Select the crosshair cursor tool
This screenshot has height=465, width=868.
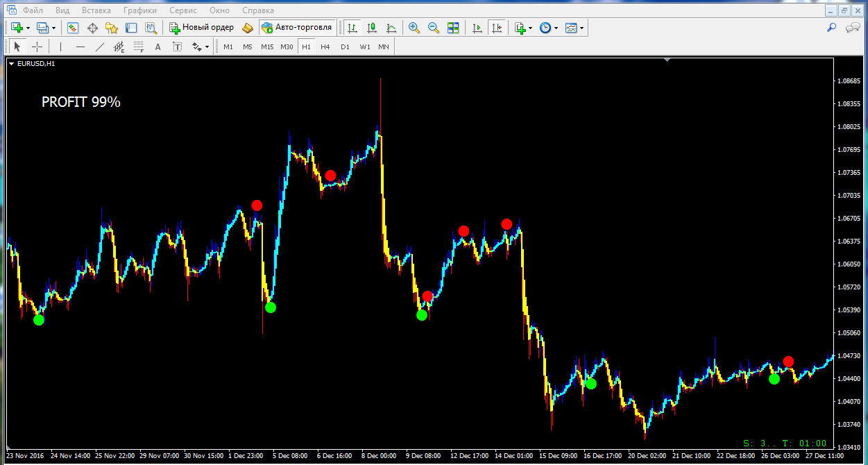tap(37, 46)
